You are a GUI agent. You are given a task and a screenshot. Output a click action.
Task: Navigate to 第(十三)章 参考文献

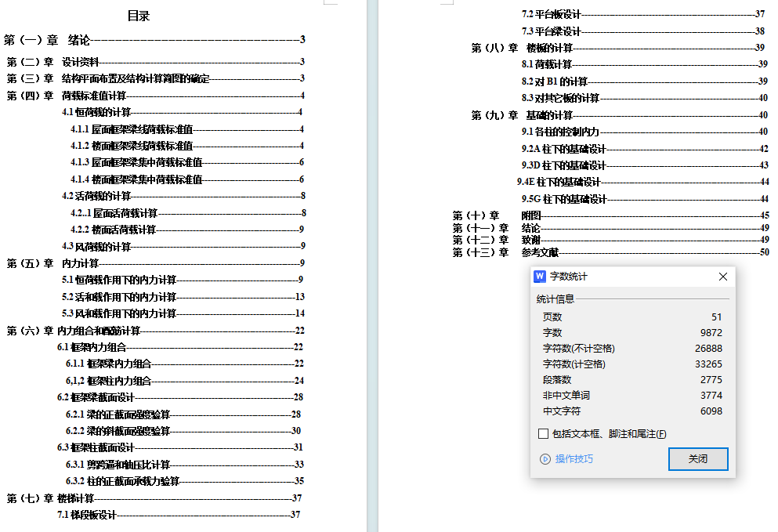pyautogui.click(x=506, y=252)
